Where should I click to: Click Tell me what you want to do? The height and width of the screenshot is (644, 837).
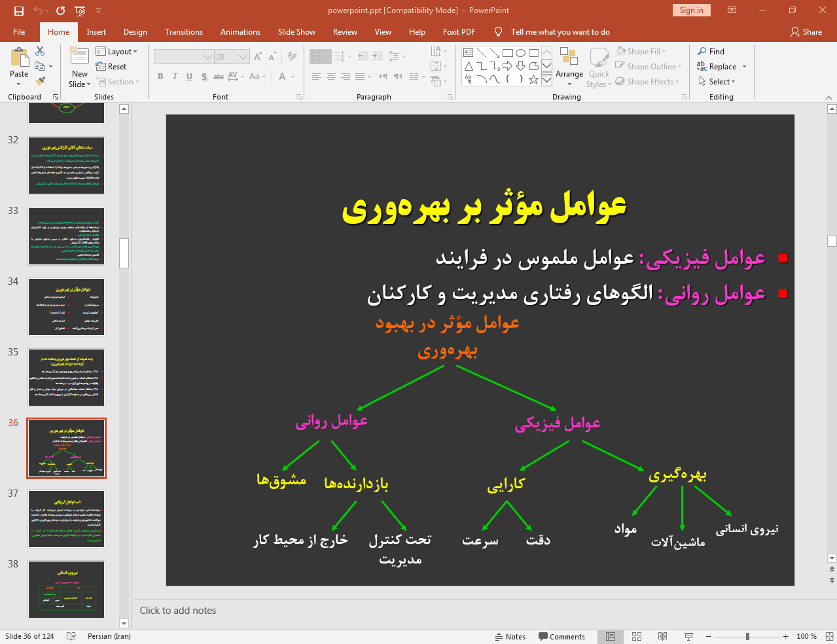tap(560, 32)
